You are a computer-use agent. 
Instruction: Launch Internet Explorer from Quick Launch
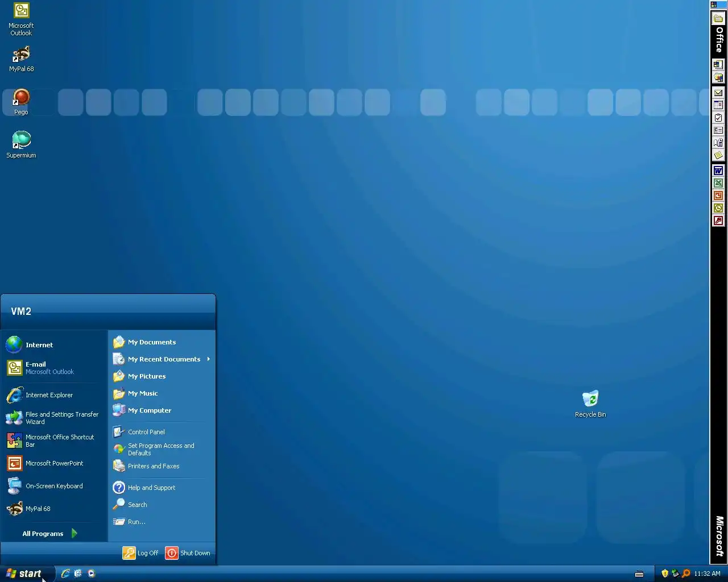(x=66, y=573)
